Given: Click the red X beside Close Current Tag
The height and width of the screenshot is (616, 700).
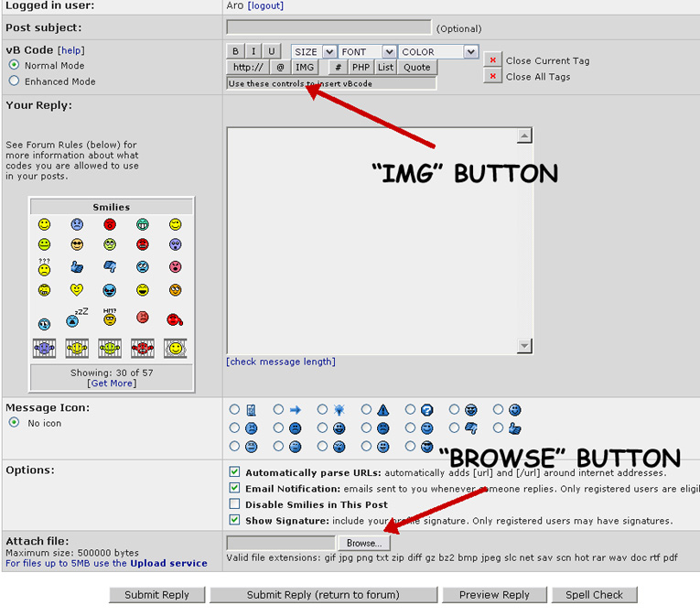Looking at the screenshot, I should [x=492, y=60].
